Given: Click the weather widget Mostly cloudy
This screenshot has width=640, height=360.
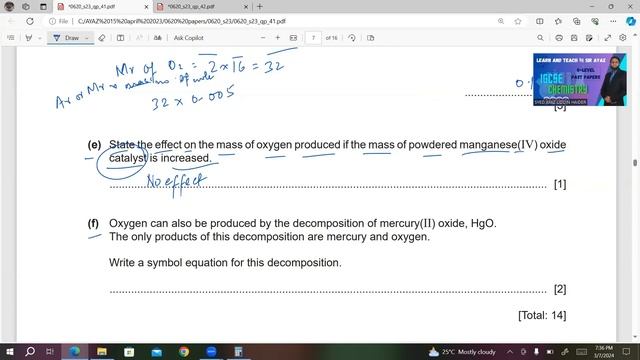Looking at the screenshot, I should (x=462, y=351).
